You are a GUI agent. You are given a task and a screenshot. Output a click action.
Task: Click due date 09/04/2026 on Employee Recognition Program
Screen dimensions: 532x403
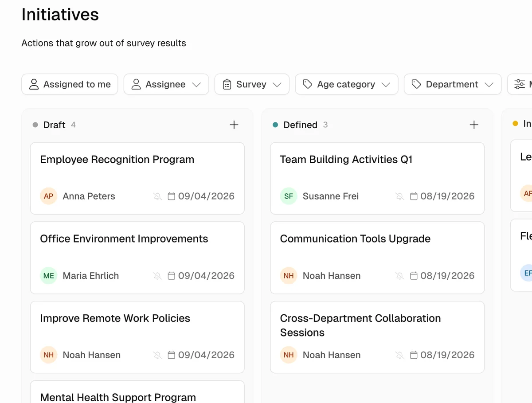coord(206,196)
